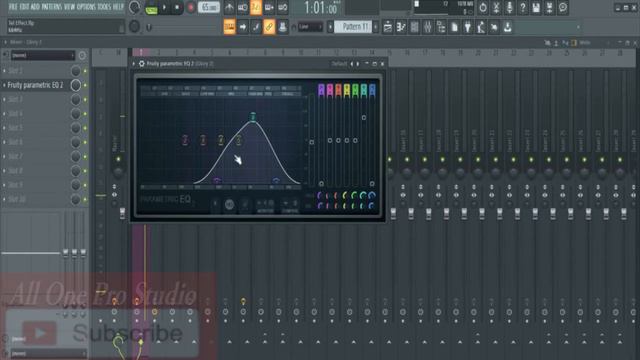This screenshot has width=640, height=360.
Task: Toggle wait for input before playing
Action: 242,7
